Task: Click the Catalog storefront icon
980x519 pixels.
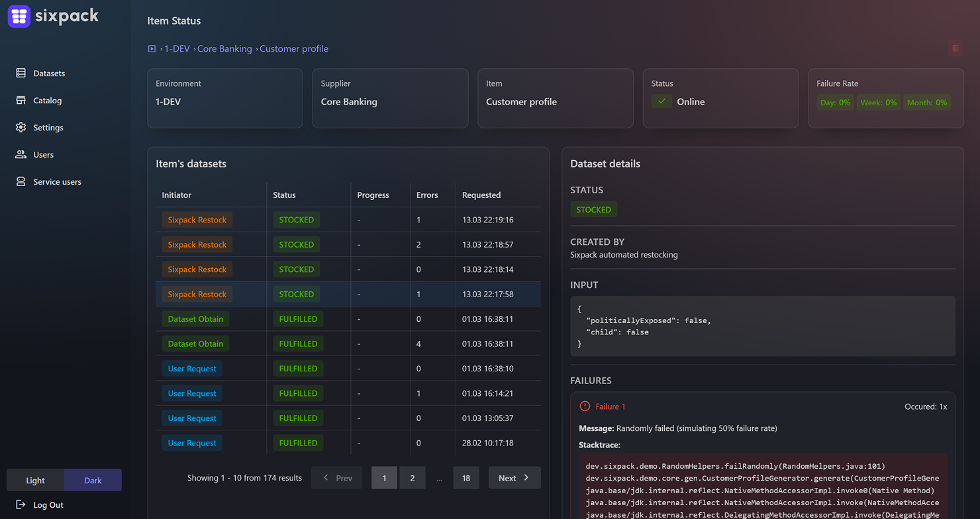Action: [21, 100]
